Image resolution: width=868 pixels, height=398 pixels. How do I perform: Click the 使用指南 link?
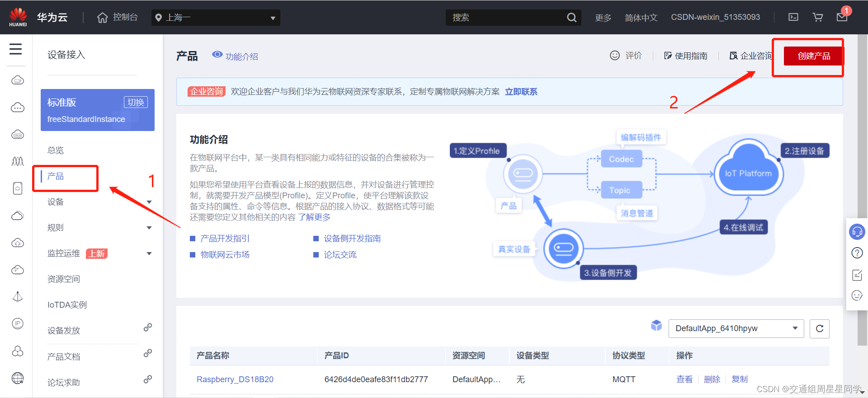coord(686,56)
